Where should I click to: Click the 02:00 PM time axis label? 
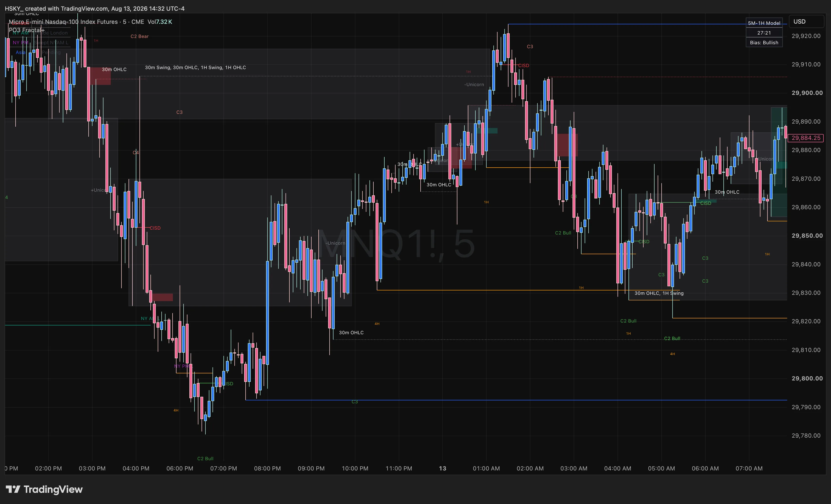click(48, 468)
